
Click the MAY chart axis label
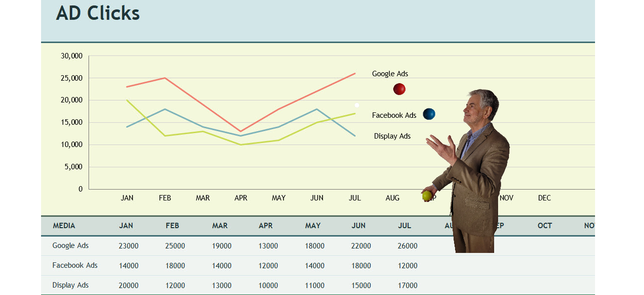pos(279,198)
